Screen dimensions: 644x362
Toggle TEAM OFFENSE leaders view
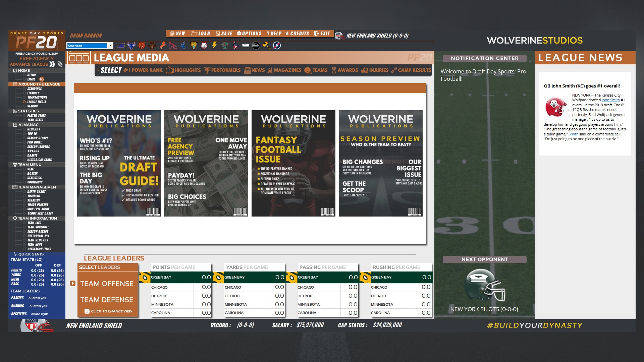pos(107,283)
